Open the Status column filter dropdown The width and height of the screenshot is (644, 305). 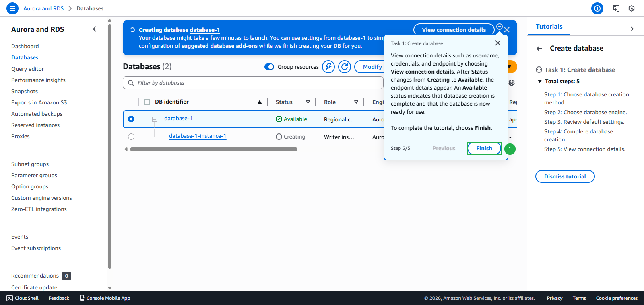[308, 102]
